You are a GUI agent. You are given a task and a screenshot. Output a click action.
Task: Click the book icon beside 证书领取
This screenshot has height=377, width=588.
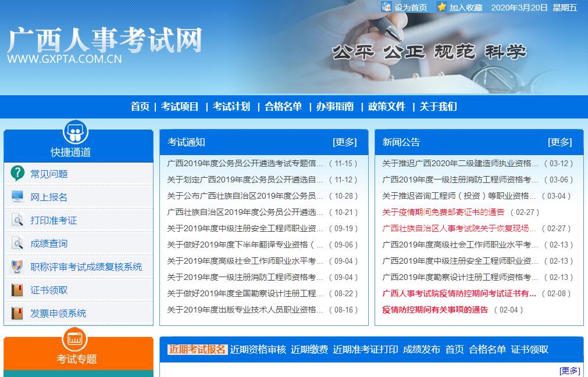coord(17,290)
